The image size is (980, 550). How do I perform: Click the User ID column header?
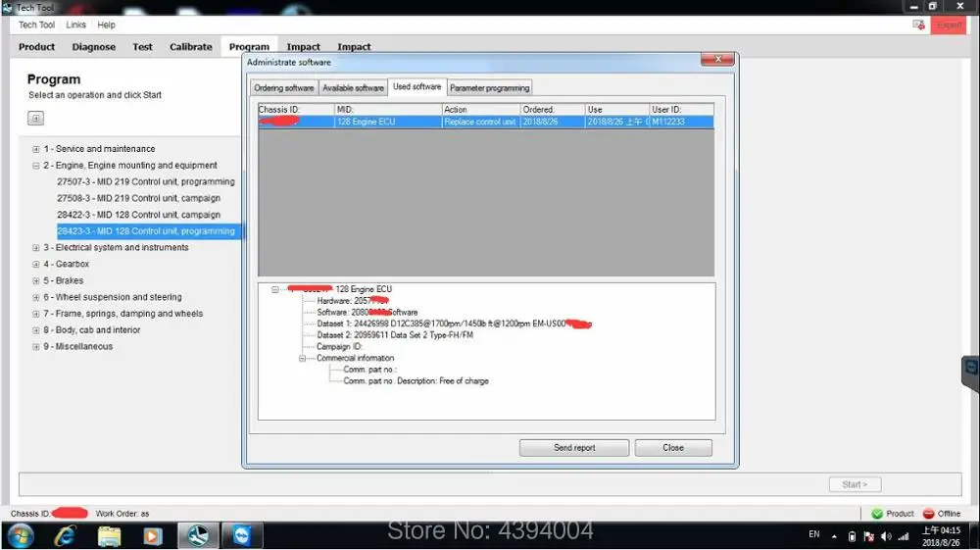(681, 110)
